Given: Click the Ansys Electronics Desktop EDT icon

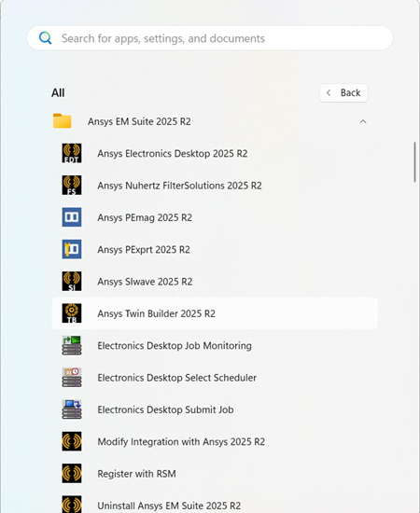Looking at the screenshot, I should (72, 153).
